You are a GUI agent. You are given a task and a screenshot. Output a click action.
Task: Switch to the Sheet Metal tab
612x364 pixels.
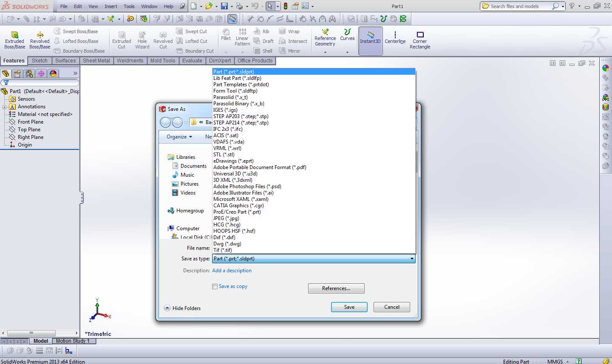96,61
